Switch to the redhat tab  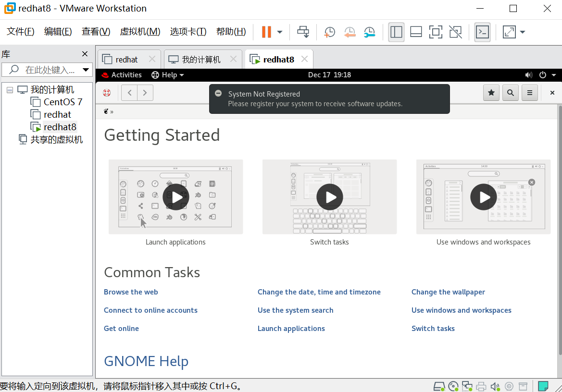pos(126,60)
